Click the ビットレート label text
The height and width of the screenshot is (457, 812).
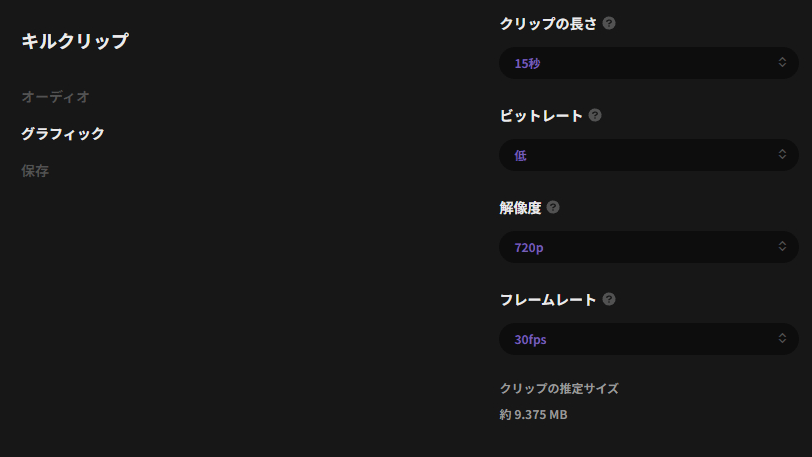pyautogui.click(x=540, y=115)
